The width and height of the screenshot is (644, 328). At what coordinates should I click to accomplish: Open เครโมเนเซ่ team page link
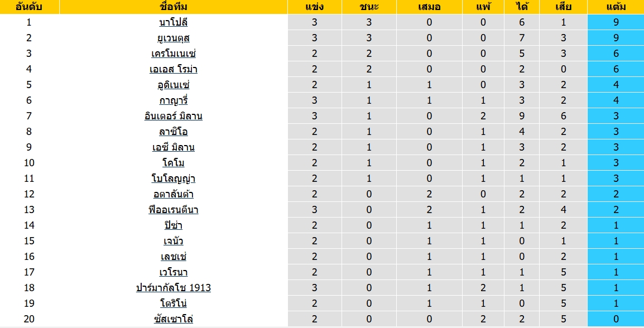click(174, 54)
